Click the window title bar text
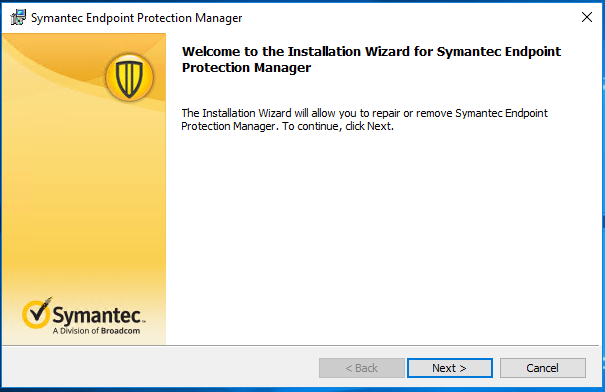Screen dimensions: 605x392 [137, 18]
